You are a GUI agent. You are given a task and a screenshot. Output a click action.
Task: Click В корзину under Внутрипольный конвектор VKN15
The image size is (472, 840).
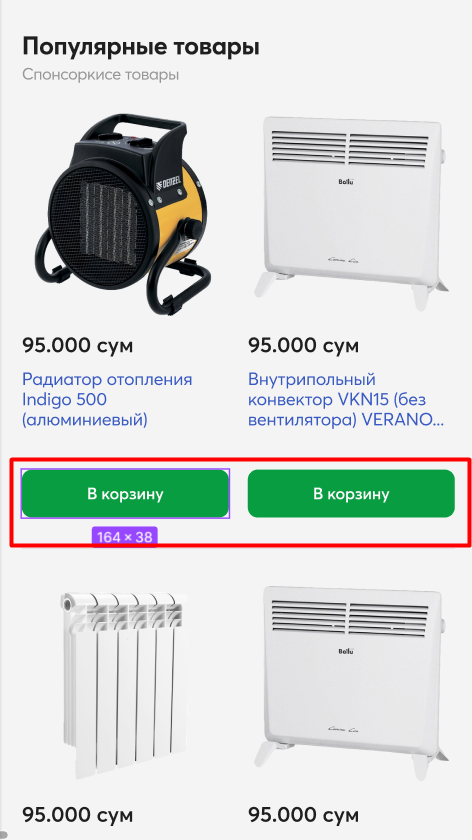[351, 493]
